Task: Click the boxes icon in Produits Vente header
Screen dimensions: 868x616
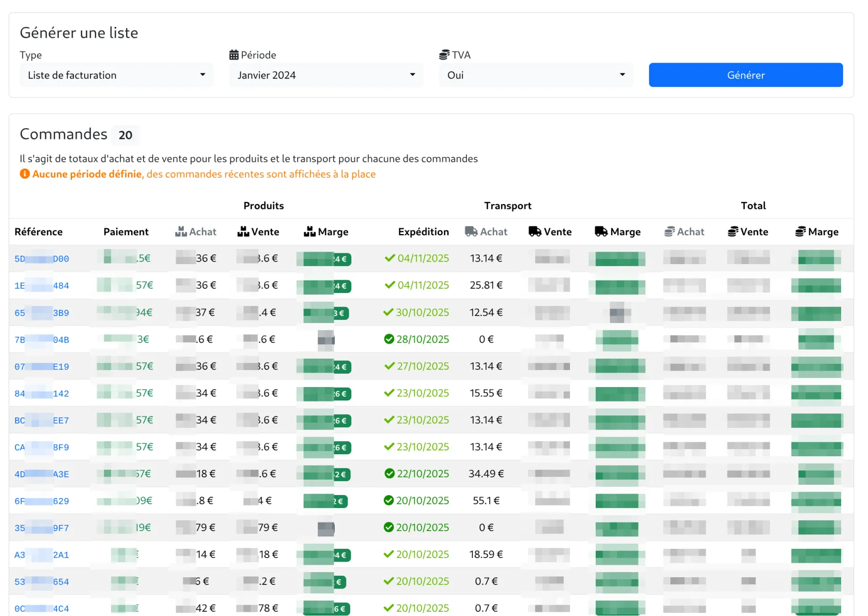Action: [x=243, y=232]
